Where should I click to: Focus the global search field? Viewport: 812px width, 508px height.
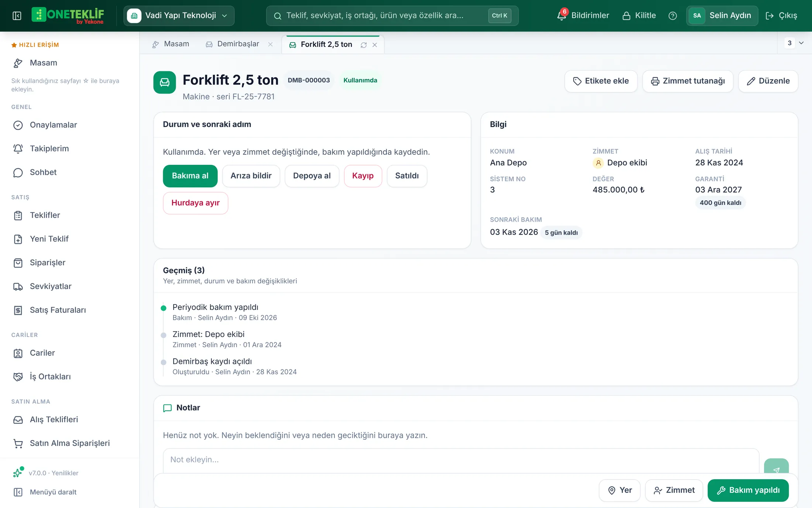(x=392, y=16)
